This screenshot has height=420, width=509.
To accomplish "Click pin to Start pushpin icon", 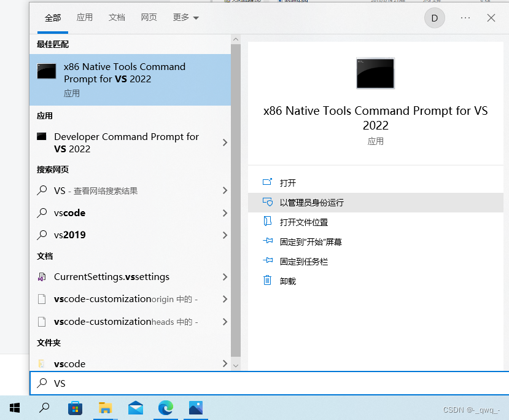I will (x=268, y=241).
